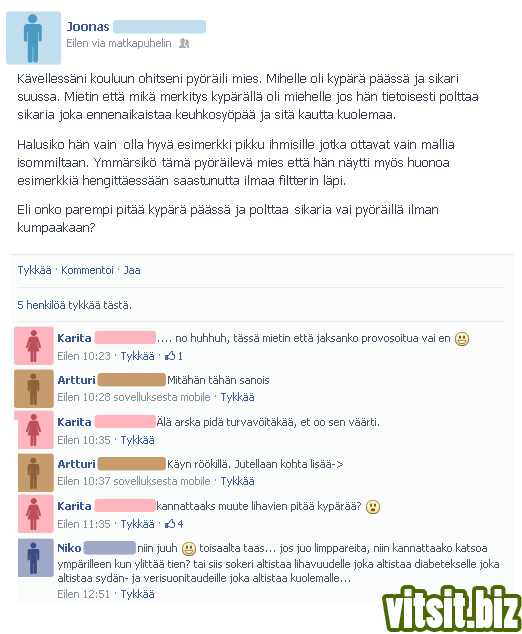Share the post with Jaa

click(x=132, y=270)
